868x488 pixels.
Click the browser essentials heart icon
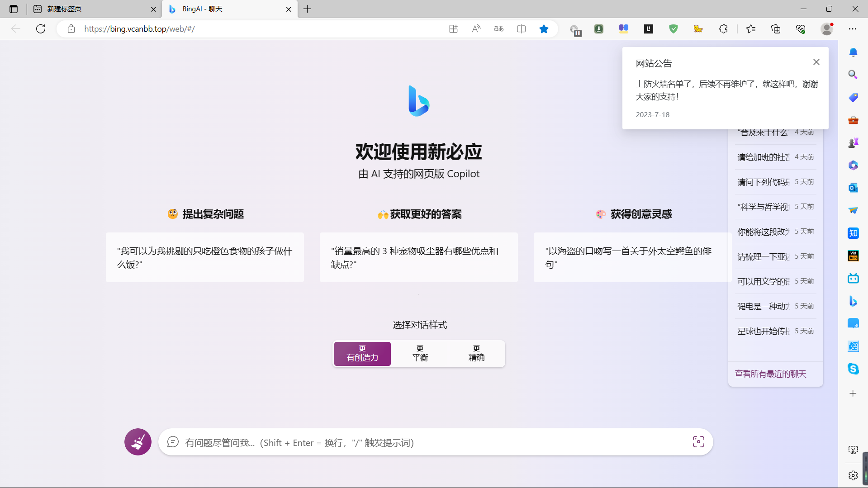pos(801,29)
